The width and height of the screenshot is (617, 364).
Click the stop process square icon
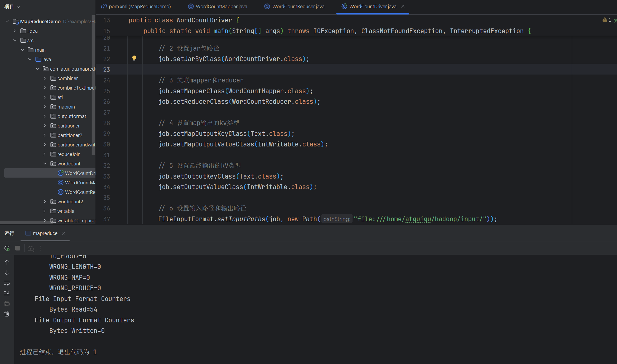click(18, 248)
